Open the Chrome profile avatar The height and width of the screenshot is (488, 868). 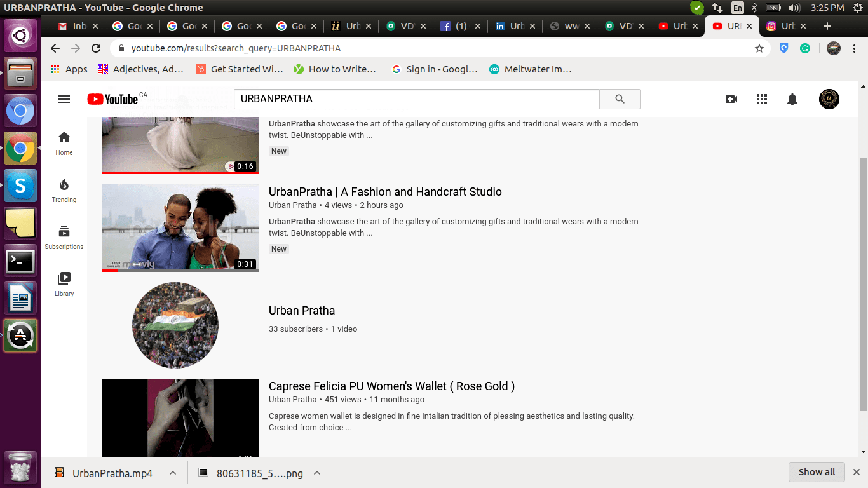[x=834, y=48]
